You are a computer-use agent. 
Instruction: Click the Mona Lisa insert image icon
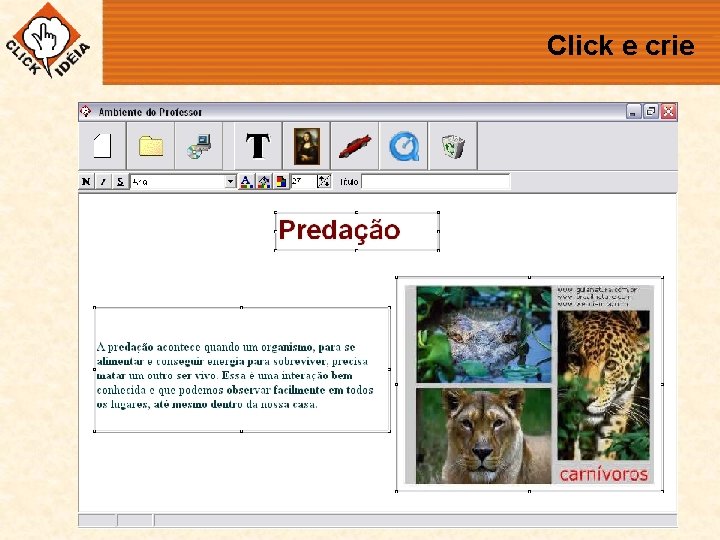coord(307,146)
